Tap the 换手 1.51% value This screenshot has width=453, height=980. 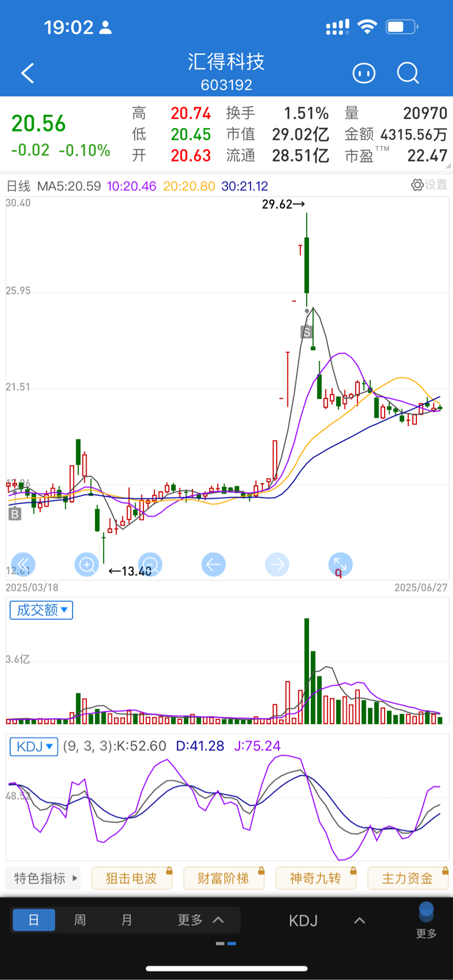pyautogui.click(x=306, y=113)
